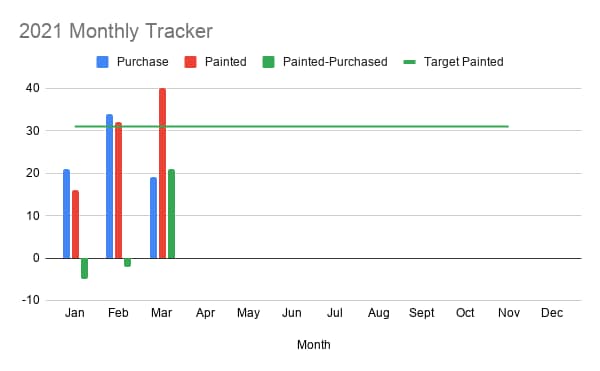Select the chart title 2021 Monthly Tracker
Screen dimensions: 600x371
[x=116, y=31]
